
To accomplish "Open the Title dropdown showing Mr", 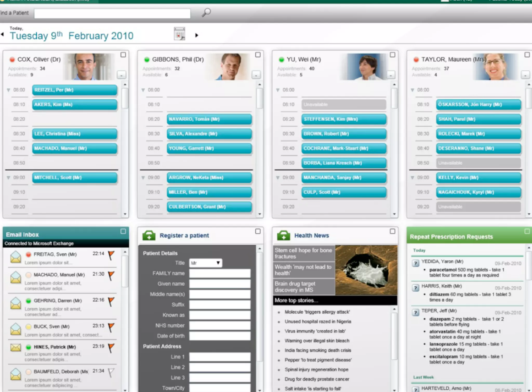I will (x=205, y=263).
